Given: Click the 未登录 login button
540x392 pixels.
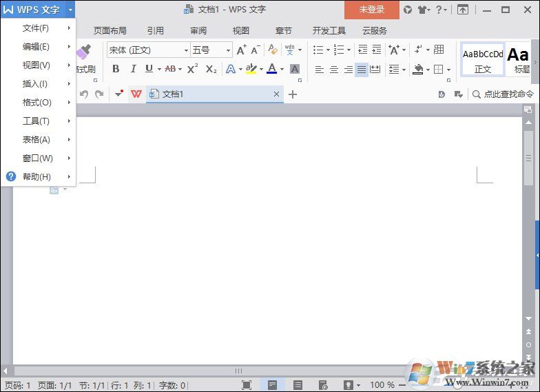Looking at the screenshot, I should (x=372, y=10).
